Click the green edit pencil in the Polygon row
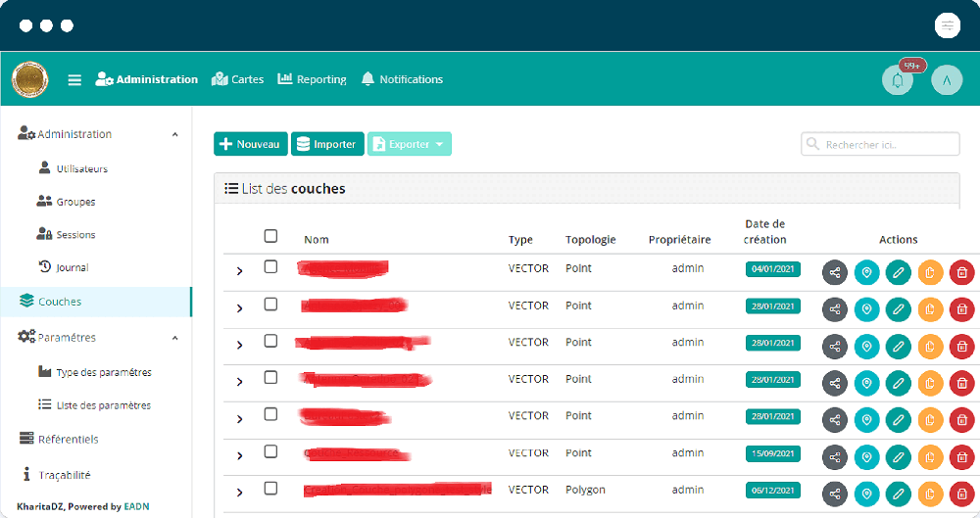 (898, 494)
